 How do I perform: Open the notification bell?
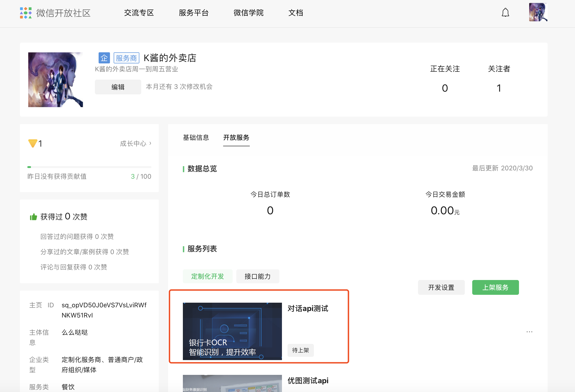(x=505, y=13)
